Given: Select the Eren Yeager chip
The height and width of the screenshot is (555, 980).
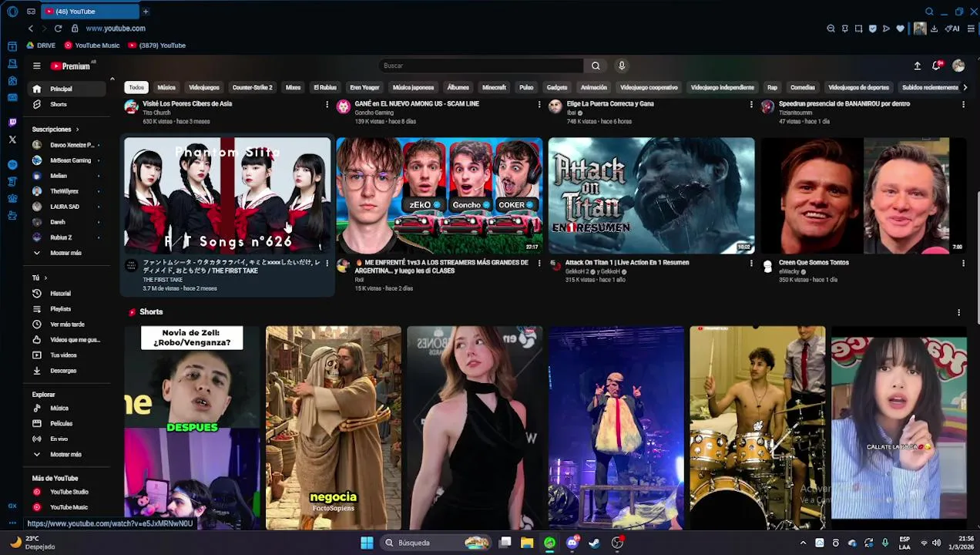Looking at the screenshot, I should pyautogui.click(x=364, y=87).
